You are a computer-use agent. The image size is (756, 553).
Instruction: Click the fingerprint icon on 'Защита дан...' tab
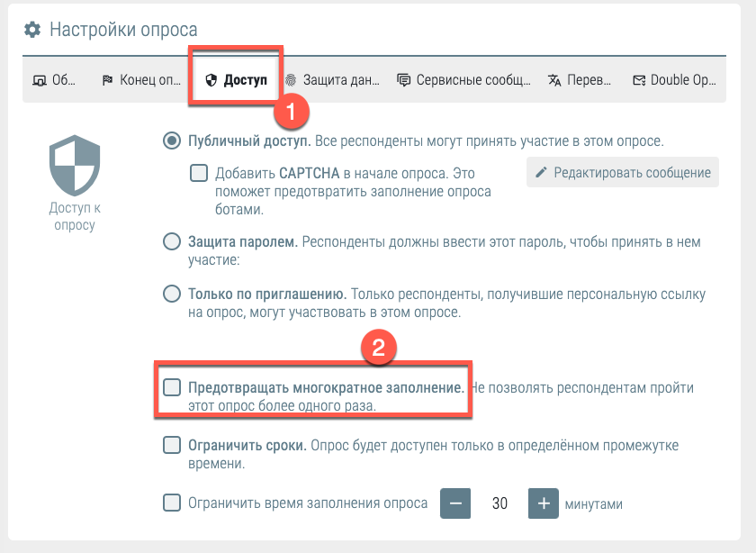pyautogui.click(x=290, y=80)
